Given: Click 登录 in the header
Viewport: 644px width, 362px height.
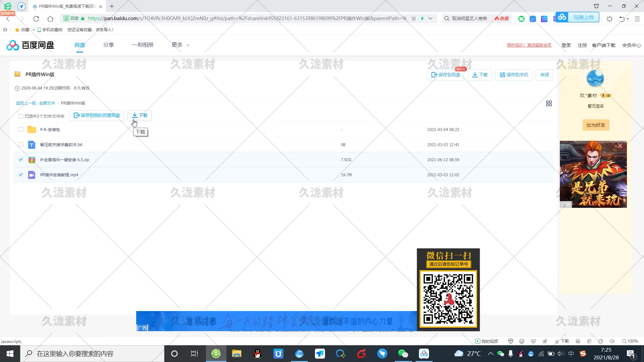Looking at the screenshot, I should (x=566, y=45).
